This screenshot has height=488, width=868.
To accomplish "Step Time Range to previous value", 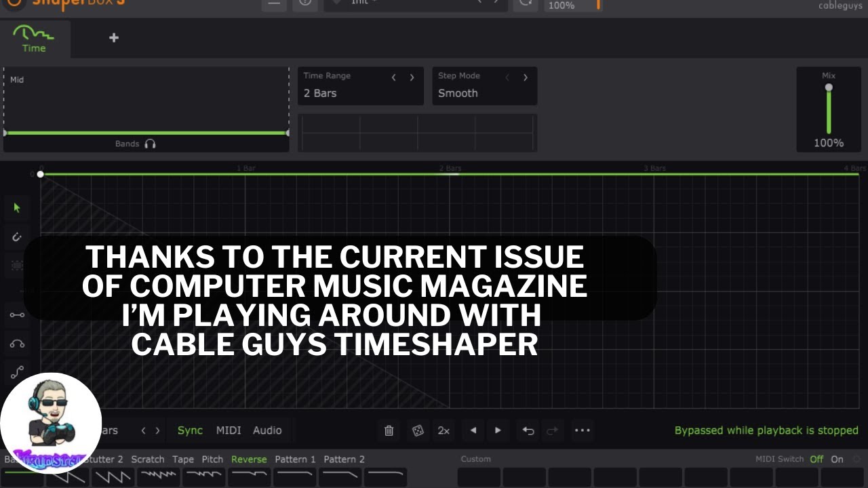I will click(x=394, y=77).
